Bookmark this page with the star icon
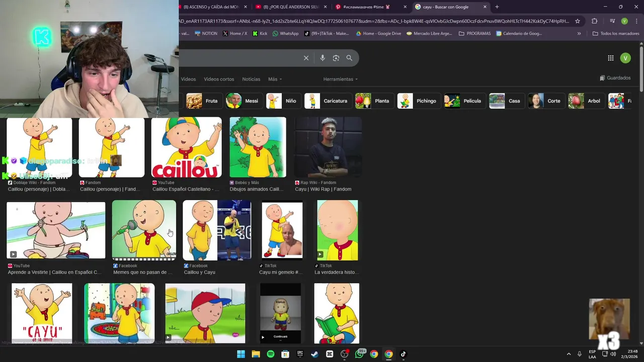The height and width of the screenshot is (362, 644). coord(578,21)
